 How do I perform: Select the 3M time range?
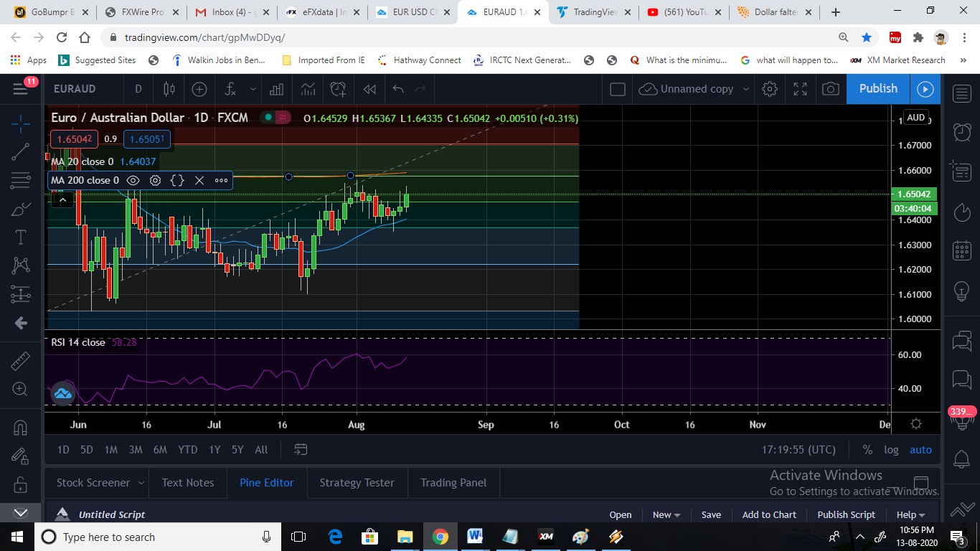coord(135,450)
